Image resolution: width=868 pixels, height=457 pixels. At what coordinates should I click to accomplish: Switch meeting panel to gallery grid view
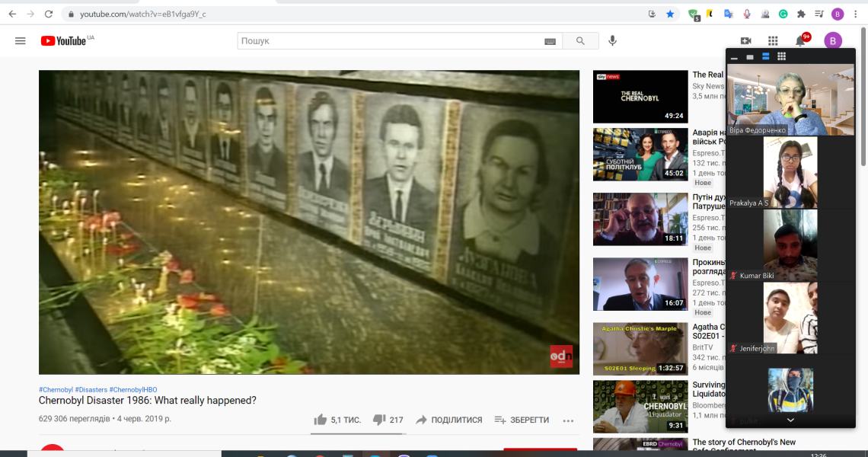[x=782, y=56]
